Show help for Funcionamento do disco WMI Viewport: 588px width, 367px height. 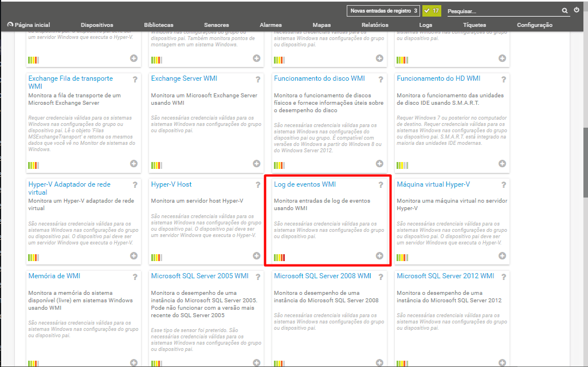pos(381,80)
